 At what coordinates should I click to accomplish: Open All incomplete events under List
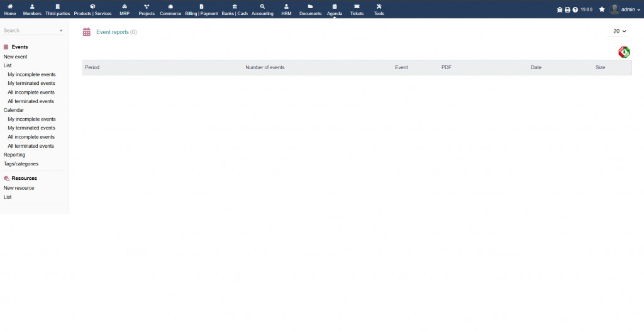(31, 92)
